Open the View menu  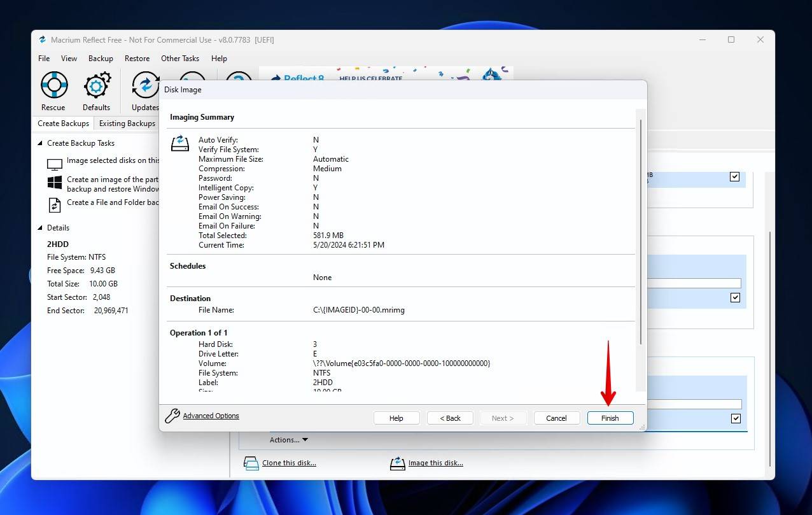click(69, 59)
